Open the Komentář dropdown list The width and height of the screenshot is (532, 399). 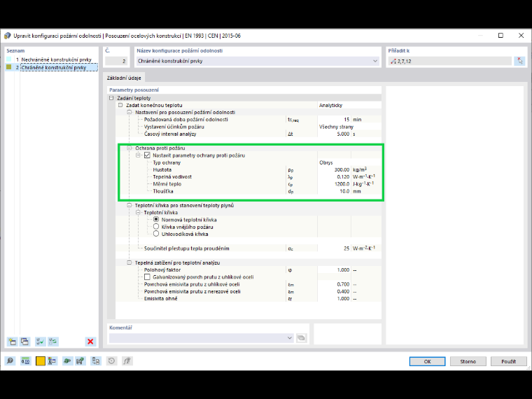(x=289, y=337)
